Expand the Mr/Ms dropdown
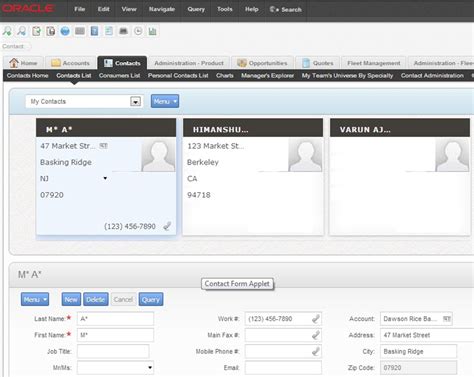Viewport: 474px width, 377px height. tap(150, 368)
